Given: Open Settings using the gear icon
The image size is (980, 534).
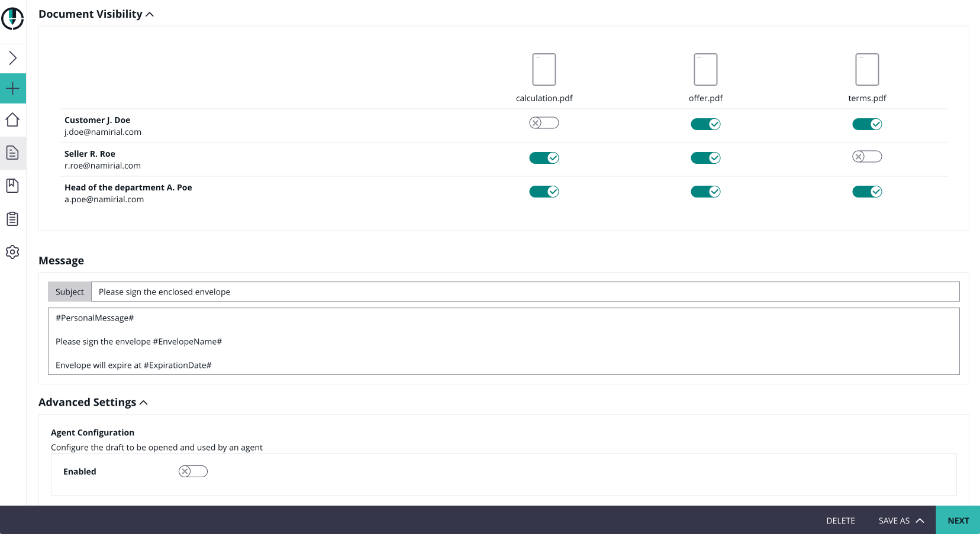Looking at the screenshot, I should (x=12, y=251).
